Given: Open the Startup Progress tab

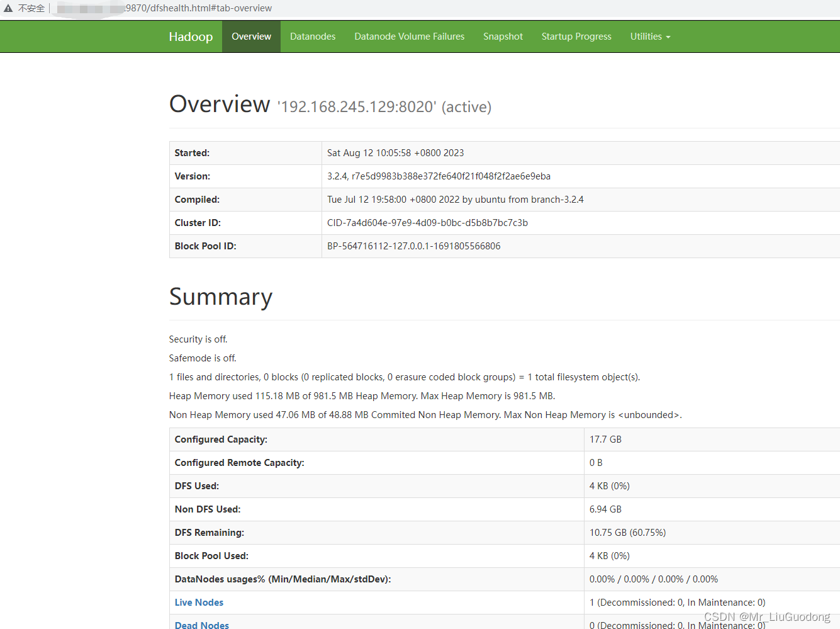Looking at the screenshot, I should pos(576,37).
